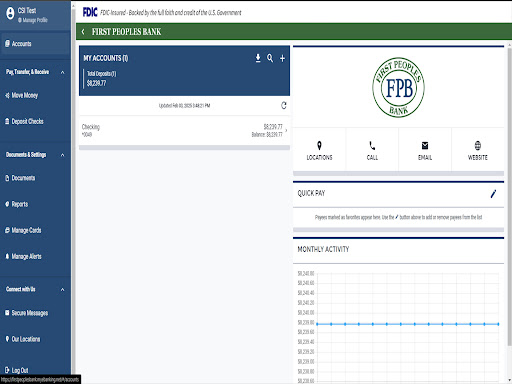Add an account with the plus icon
The height and width of the screenshot is (384, 512).
click(282, 58)
